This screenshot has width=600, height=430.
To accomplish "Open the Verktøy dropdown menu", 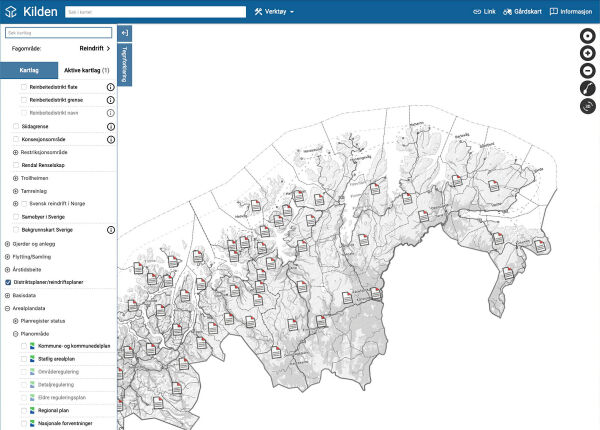I will pyautogui.click(x=274, y=12).
